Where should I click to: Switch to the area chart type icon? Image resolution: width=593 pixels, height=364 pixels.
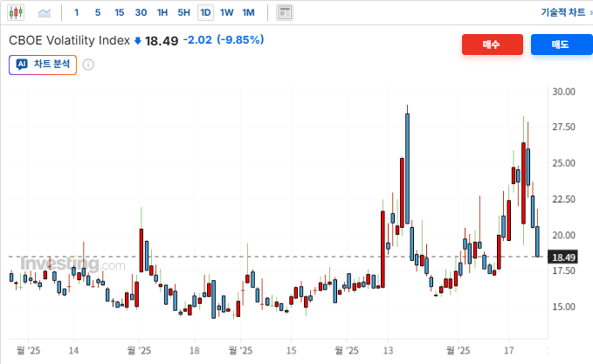pos(45,13)
